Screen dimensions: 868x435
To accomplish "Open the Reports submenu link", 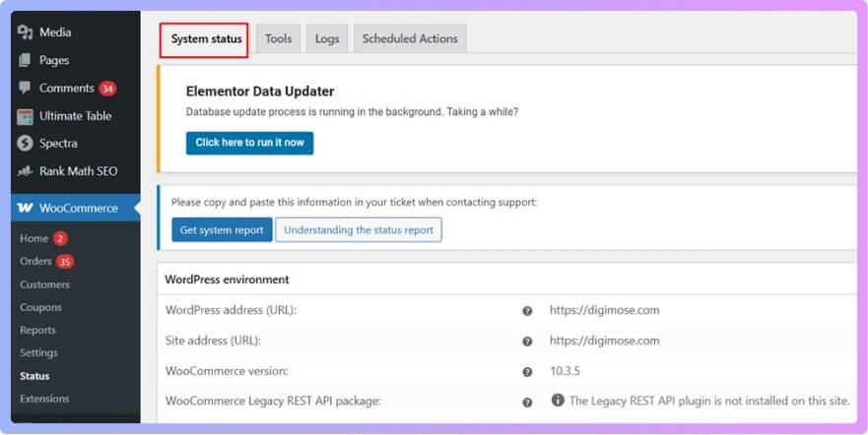I will click(x=37, y=330).
